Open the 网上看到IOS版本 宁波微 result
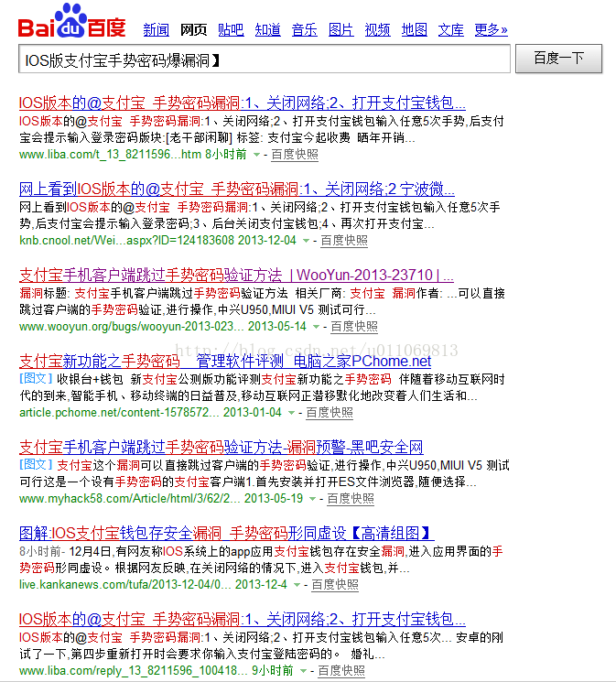616x682 pixels. [x=237, y=189]
